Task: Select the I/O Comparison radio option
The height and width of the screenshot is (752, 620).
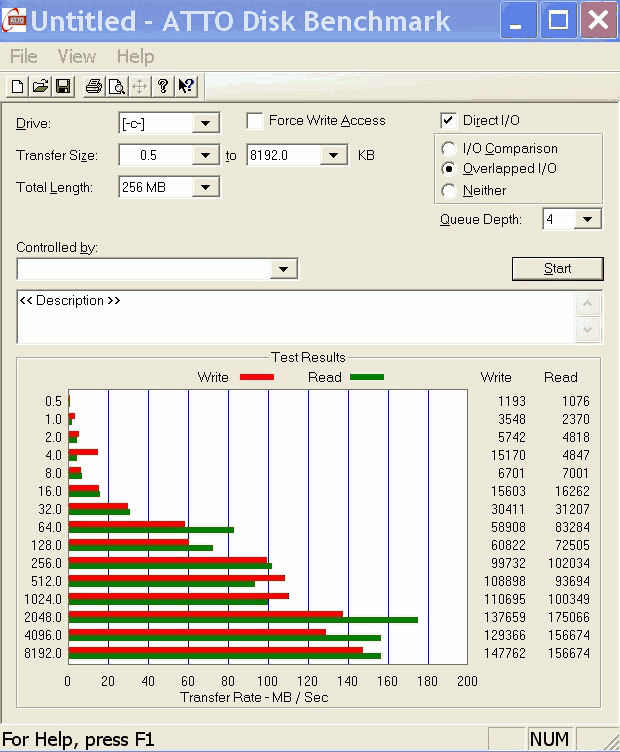Action: (x=449, y=149)
